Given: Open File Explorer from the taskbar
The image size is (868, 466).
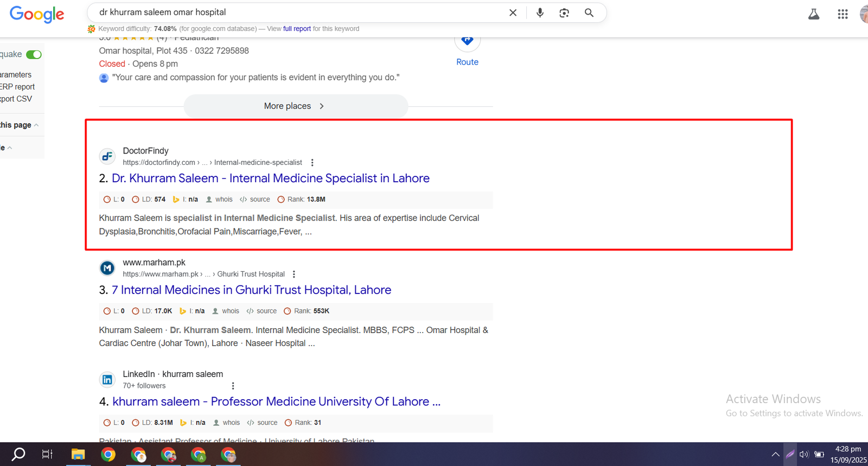Looking at the screenshot, I should pos(78,454).
